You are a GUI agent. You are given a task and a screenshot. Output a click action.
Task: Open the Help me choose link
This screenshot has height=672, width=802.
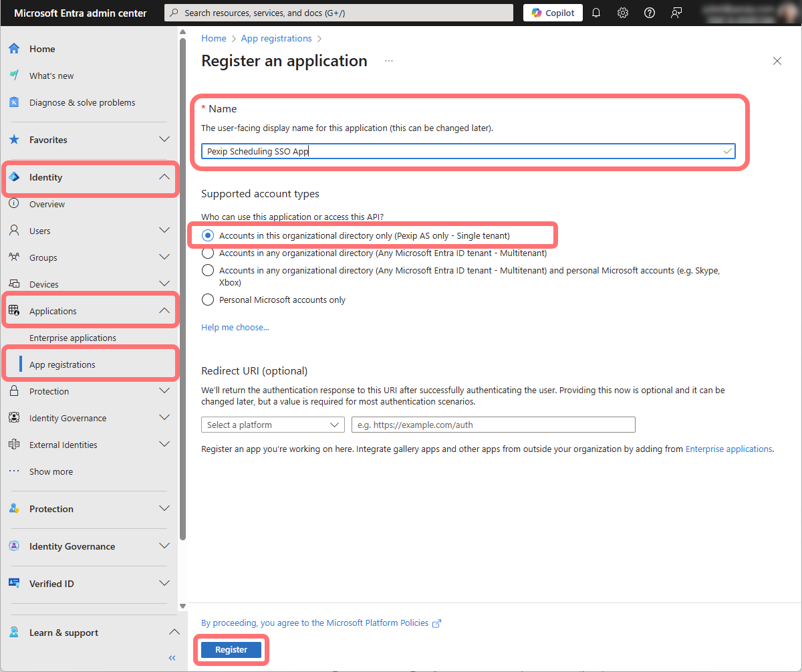pos(235,328)
